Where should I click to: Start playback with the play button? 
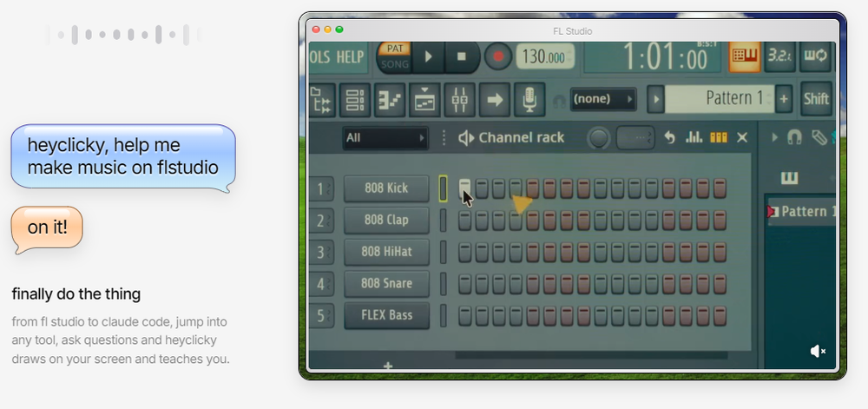point(428,56)
